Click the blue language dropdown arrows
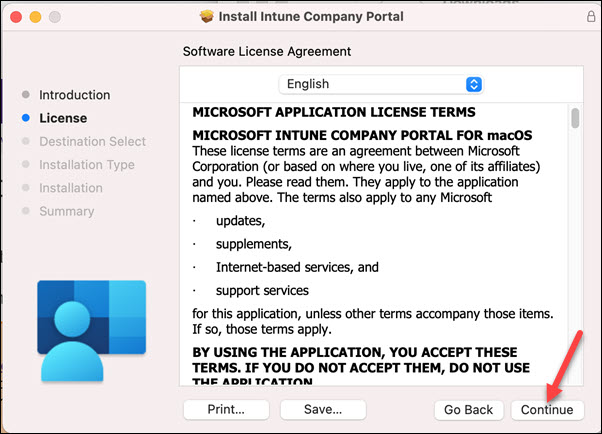602x434 pixels. pyautogui.click(x=474, y=84)
